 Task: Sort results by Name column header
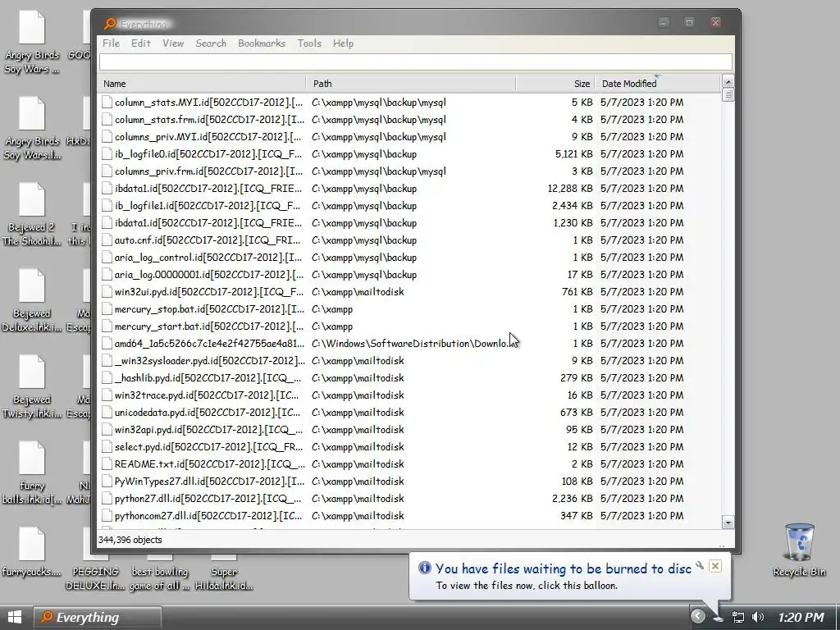point(202,84)
